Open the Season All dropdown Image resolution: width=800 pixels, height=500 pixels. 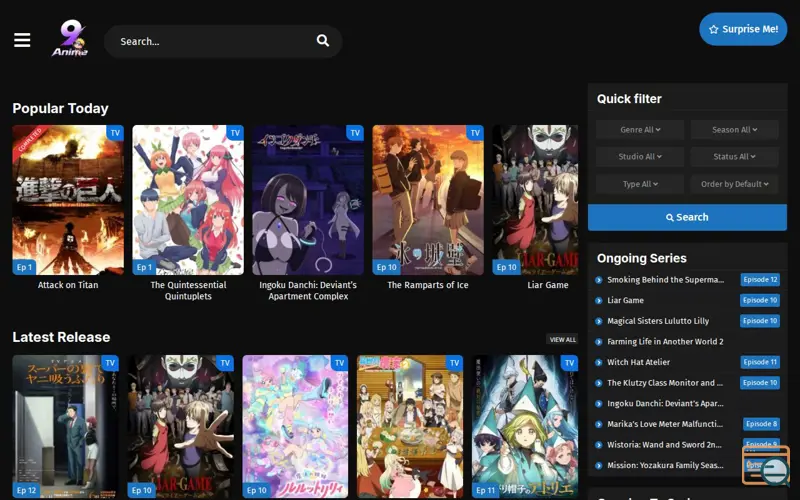[734, 130]
